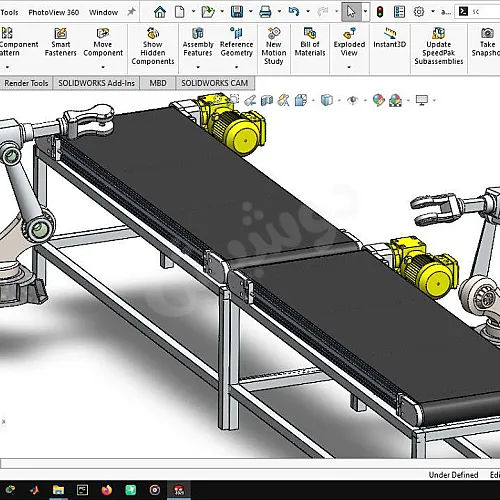Screen dimensions: 500x500
Task: Go to the Home welcome screen
Action: coord(160,12)
